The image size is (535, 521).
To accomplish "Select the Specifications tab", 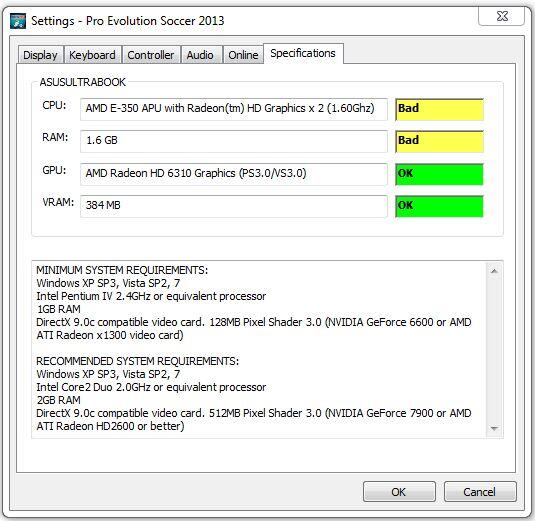I will pyautogui.click(x=303, y=53).
